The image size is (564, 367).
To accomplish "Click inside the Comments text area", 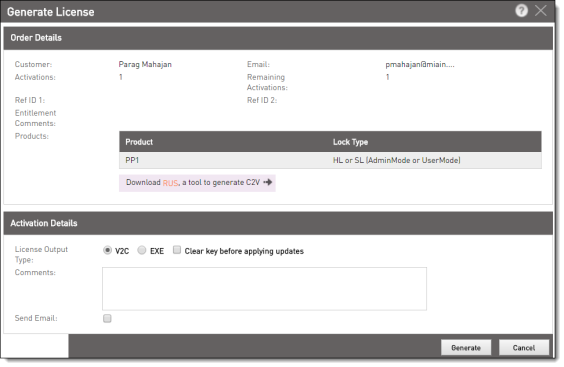I will 264,289.
